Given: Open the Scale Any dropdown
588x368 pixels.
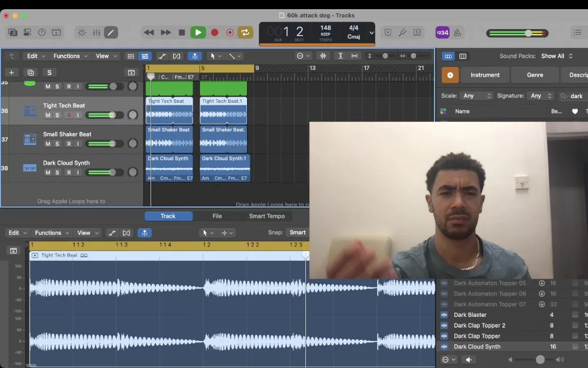Looking at the screenshot, I should [x=476, y=96].
